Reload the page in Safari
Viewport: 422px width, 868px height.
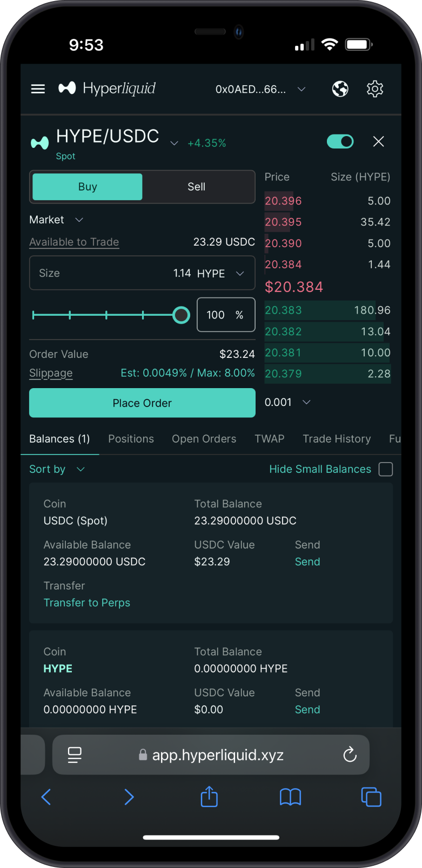[350, 755]
